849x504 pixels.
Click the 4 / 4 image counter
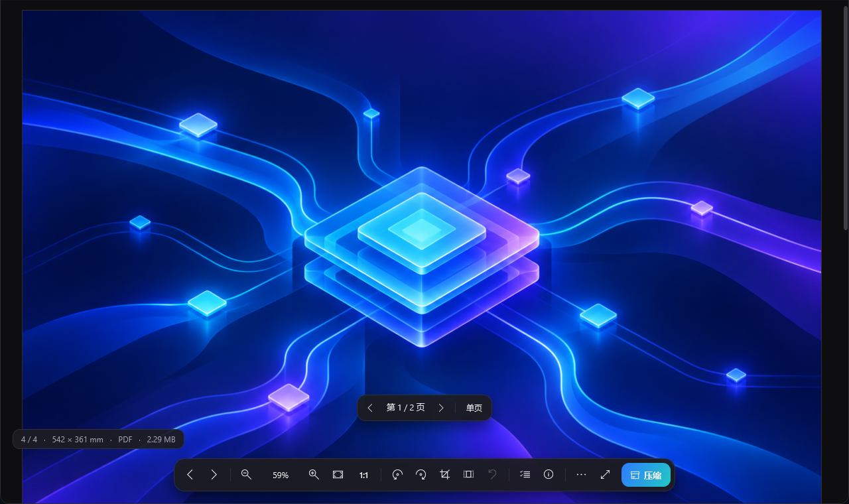coord(29,439)
